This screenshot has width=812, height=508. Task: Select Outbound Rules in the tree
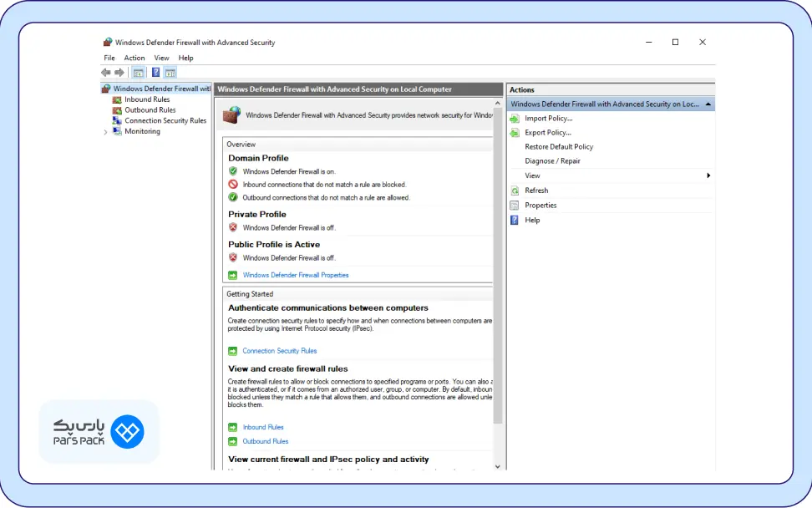pyautogui.click(x=150, y=109)
